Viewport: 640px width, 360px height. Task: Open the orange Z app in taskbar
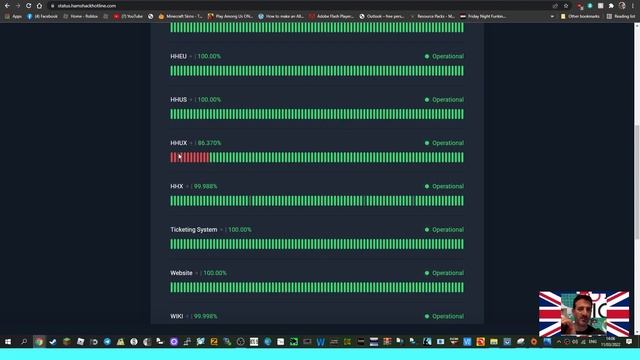(x=214, y=342)
